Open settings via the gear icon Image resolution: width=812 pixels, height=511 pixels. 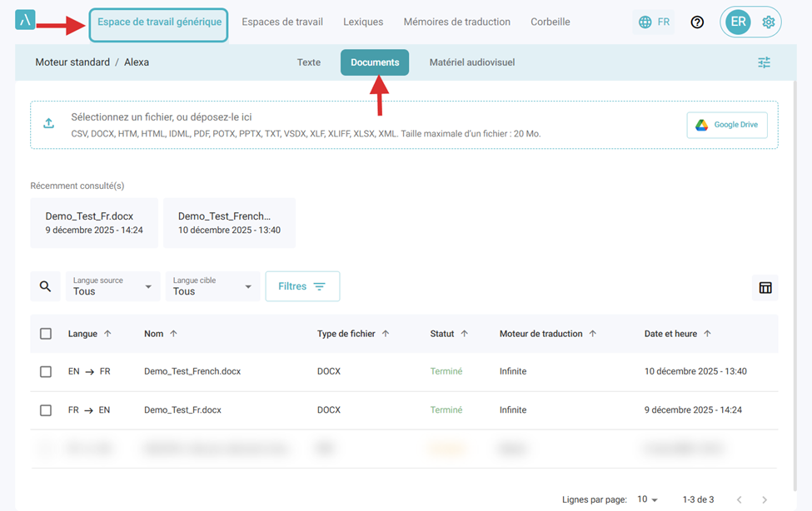tap(768, 22)
